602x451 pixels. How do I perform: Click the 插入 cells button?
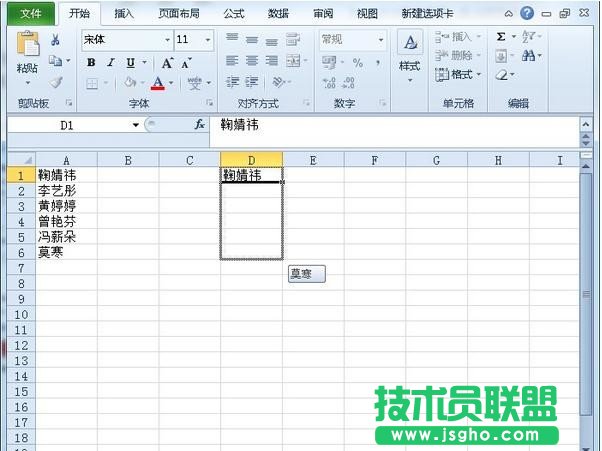point(458,36)
